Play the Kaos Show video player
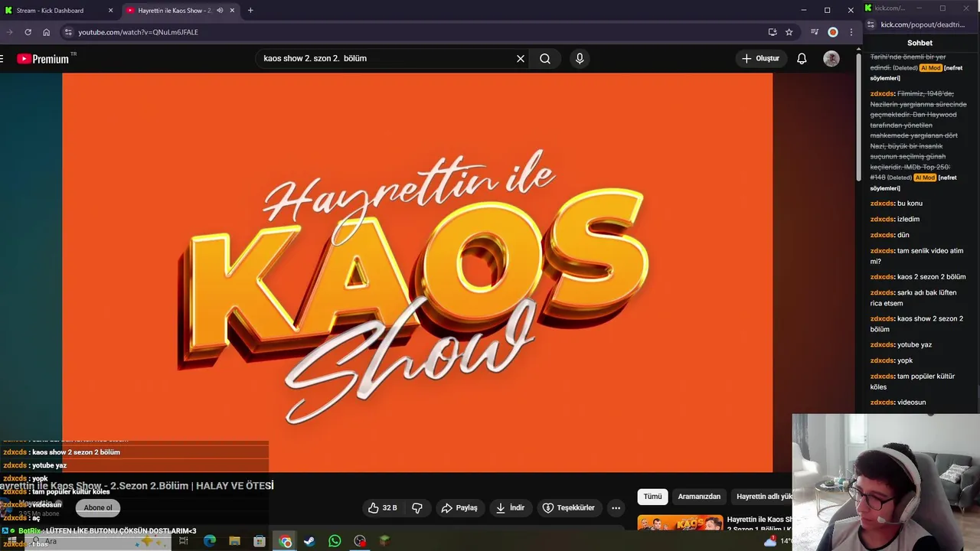Viewport: 980px width, 551px height. tap(417, 272)
